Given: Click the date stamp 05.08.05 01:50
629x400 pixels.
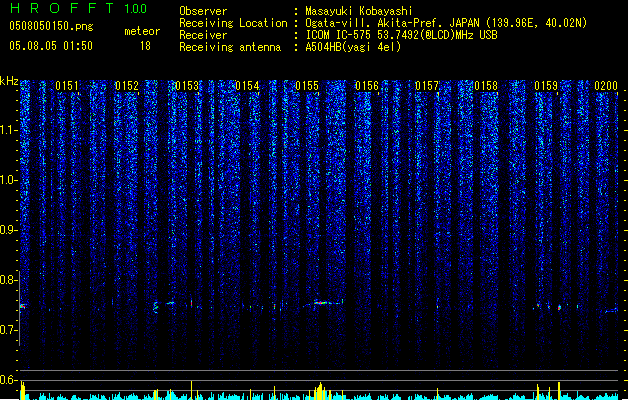Looking at the screenshot, I should coord(51,46).
